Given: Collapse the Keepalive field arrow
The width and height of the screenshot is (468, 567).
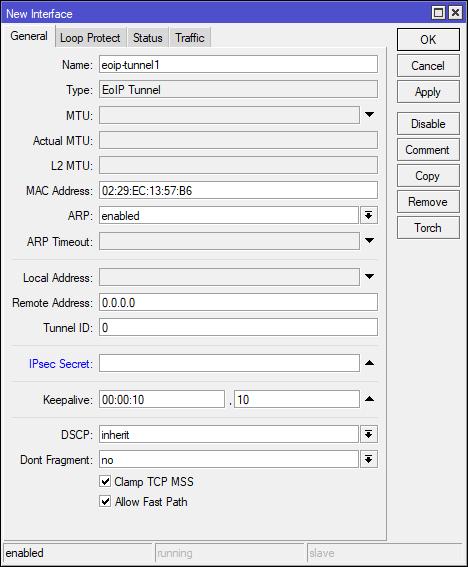Looking at the screenshot, I should pos(369,399).
